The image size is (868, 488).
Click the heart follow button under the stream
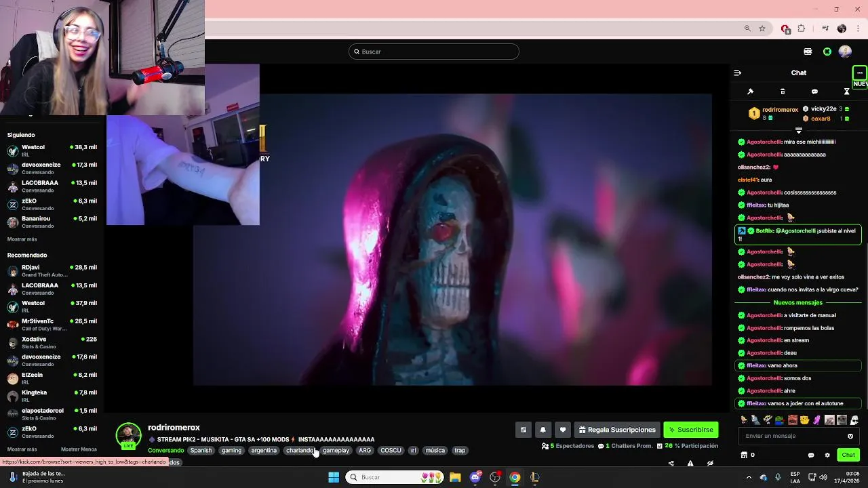tap(562, 430)
